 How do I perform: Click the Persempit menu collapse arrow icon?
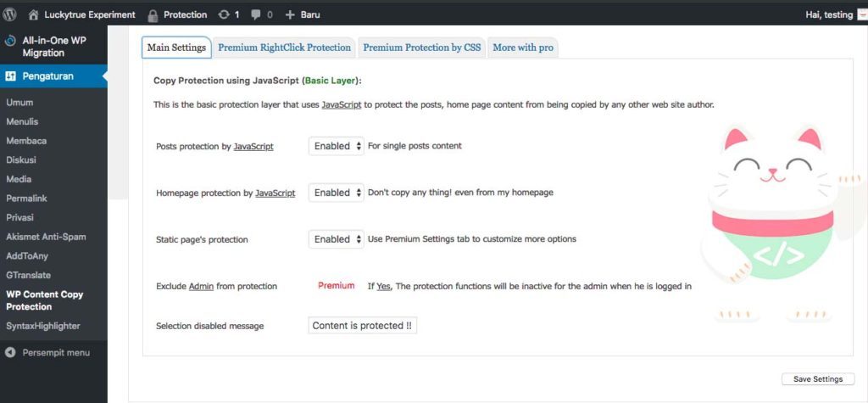[10, 353]
